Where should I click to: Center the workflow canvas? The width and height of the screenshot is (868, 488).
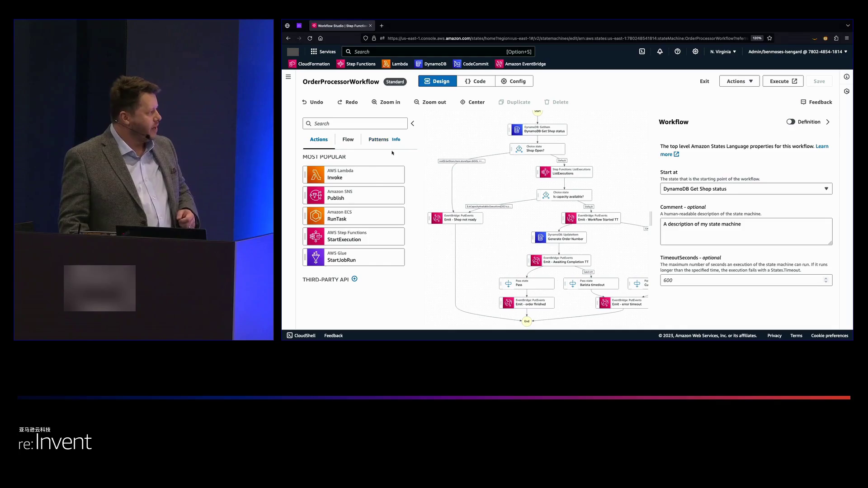(472, 102)
